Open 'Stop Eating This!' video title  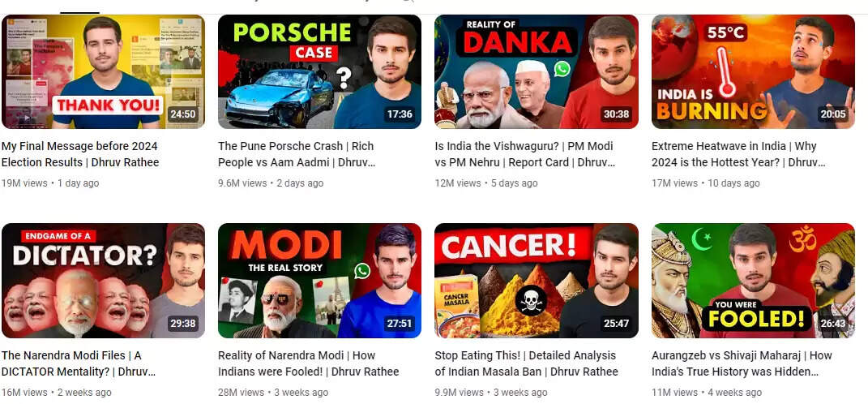tap(526, 363)
